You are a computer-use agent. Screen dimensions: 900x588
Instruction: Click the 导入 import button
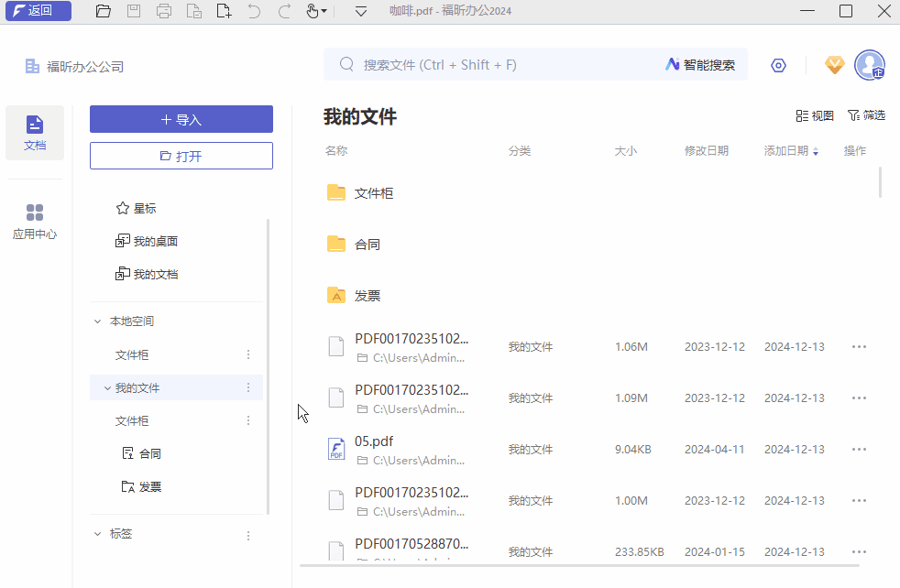pos(181,119)
